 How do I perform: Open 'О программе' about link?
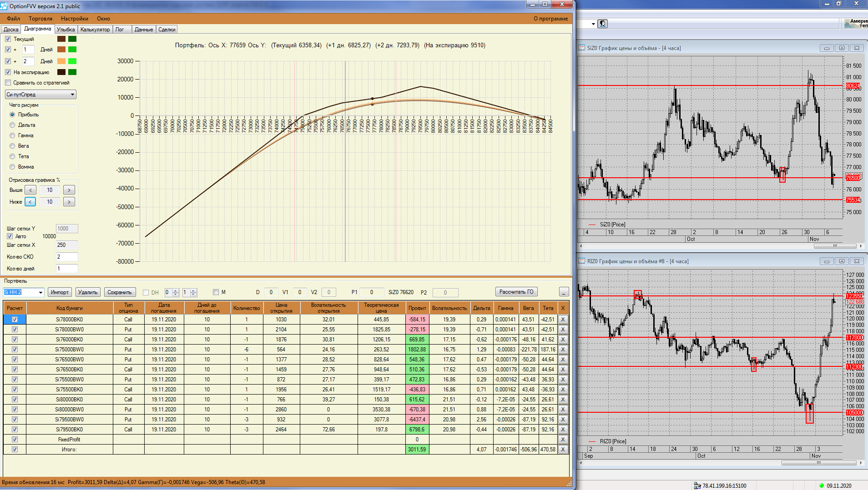(x=550, y=19)
